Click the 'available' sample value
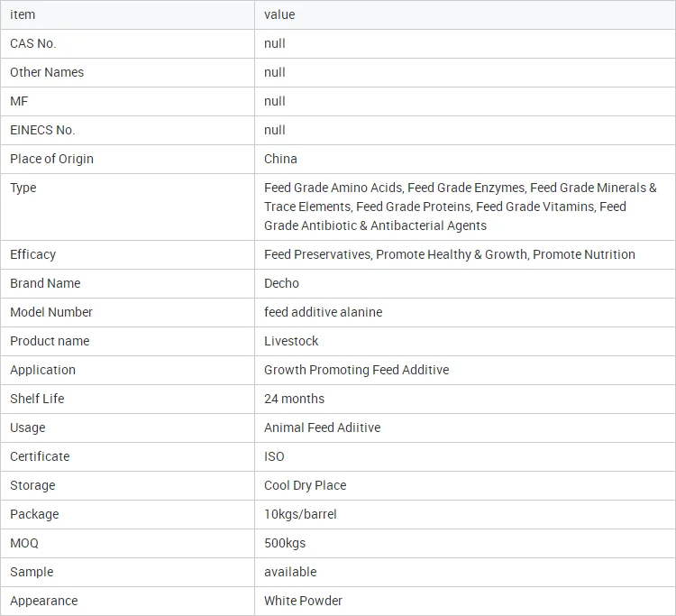This screenshot has height=616, width=676. (290, 573)
